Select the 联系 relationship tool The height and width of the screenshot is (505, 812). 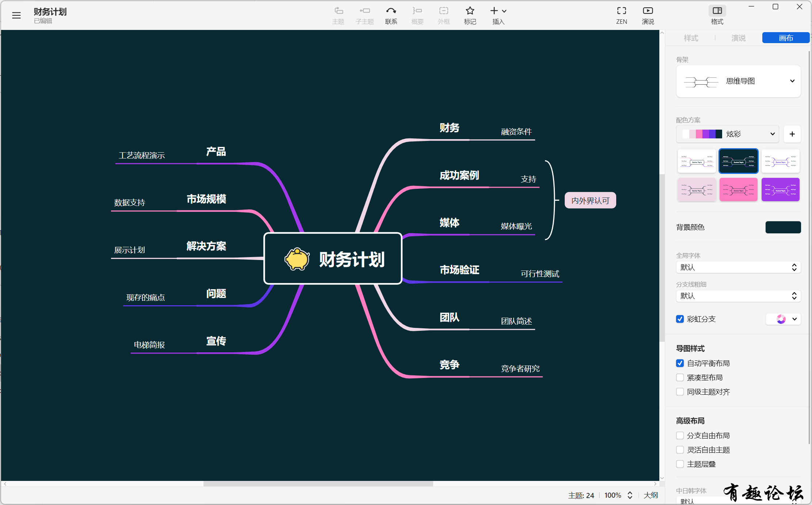coord(391,16)
